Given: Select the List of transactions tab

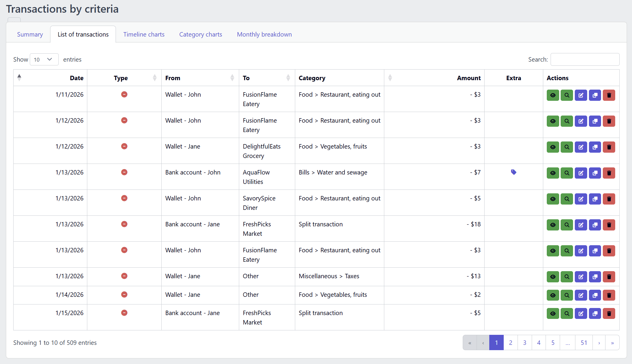Looking at the screenshot, I should point(83,34).
